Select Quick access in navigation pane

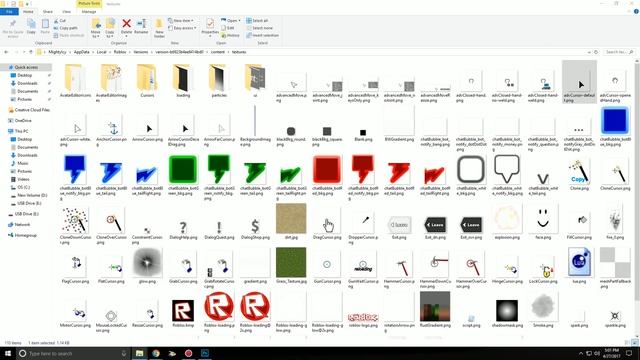(26, 67)
